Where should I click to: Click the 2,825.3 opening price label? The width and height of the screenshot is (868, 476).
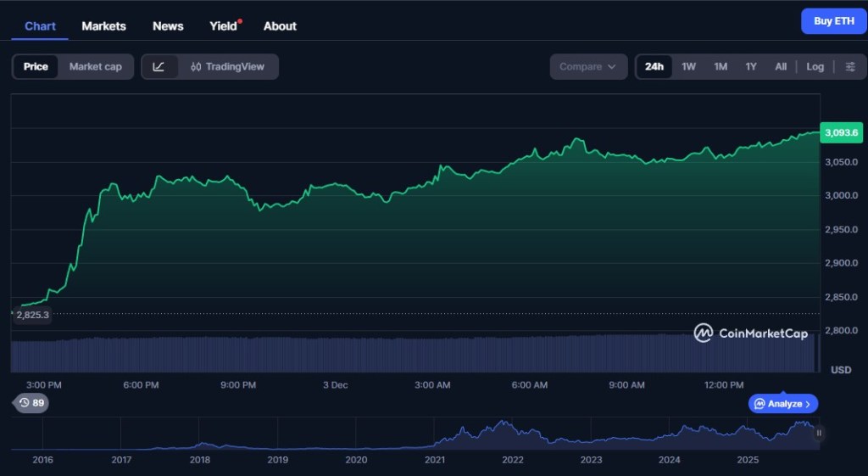[x=32, y=315]
